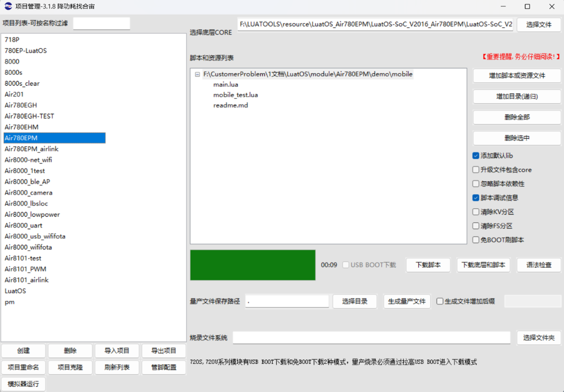Select project Air8000_ble_AP

point(27,182)
